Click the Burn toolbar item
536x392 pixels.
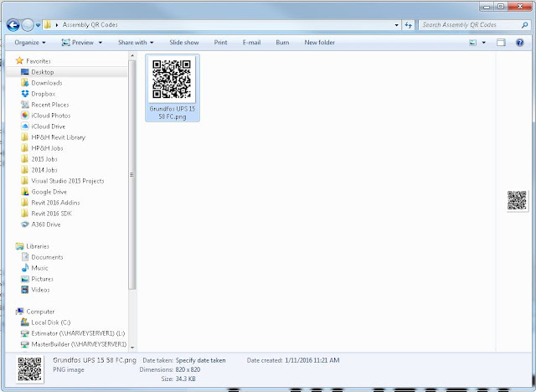pyautogui.click(x=282, y=43)
